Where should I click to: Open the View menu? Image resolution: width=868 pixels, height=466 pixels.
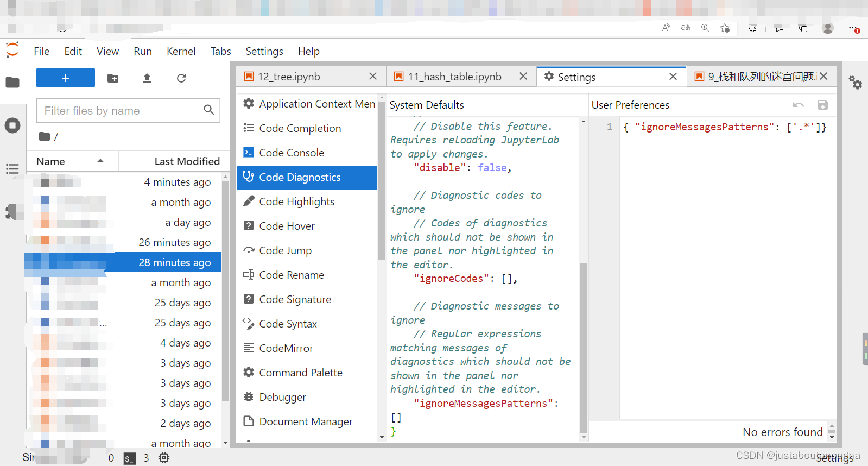pyautogui.click(x=107, y=51)
